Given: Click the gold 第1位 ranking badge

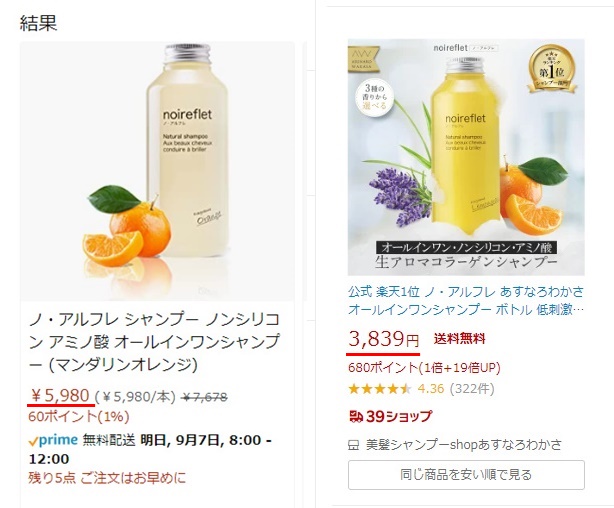Looking at the screenshot, I should (552, 68).
